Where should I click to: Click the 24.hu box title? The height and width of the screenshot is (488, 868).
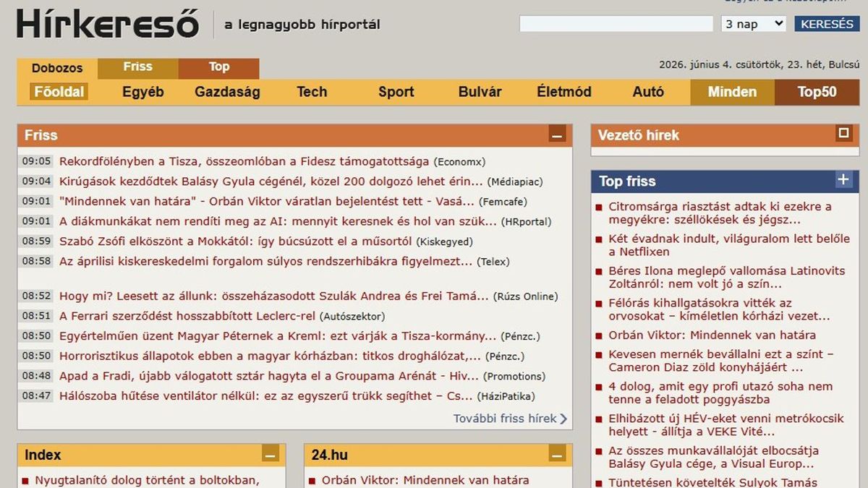pos(330,455)
